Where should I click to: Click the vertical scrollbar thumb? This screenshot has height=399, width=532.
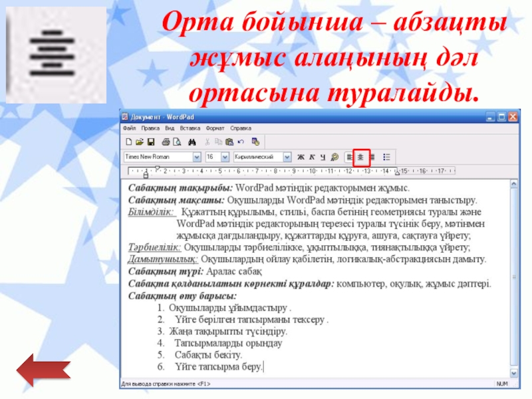[x=514, y=277]
